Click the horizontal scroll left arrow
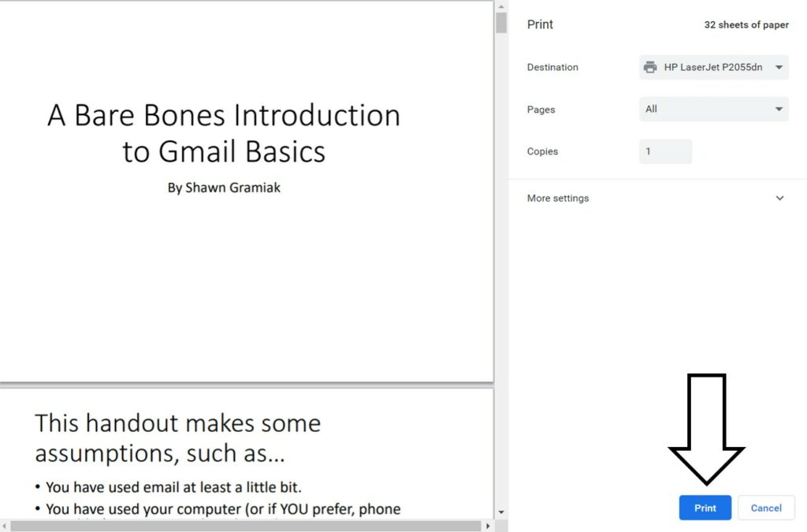This screenshot has width=807, height=532. tap(5, 526)
